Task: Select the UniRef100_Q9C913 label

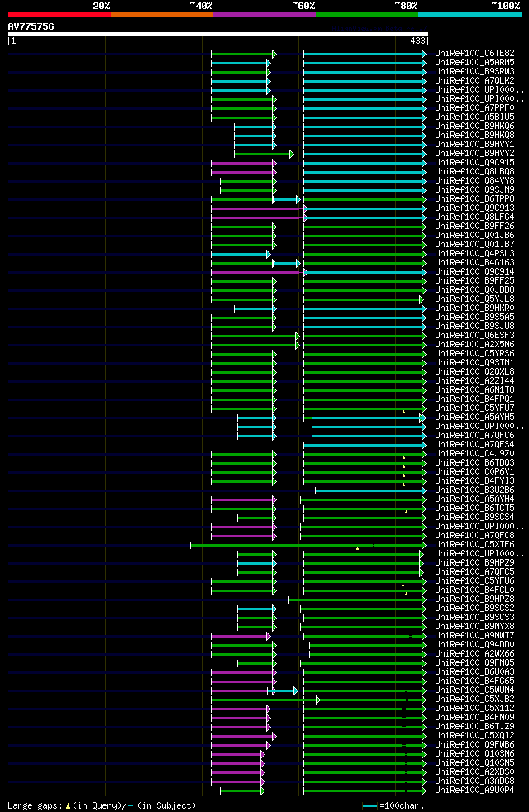Action: (x=474, y=208)
